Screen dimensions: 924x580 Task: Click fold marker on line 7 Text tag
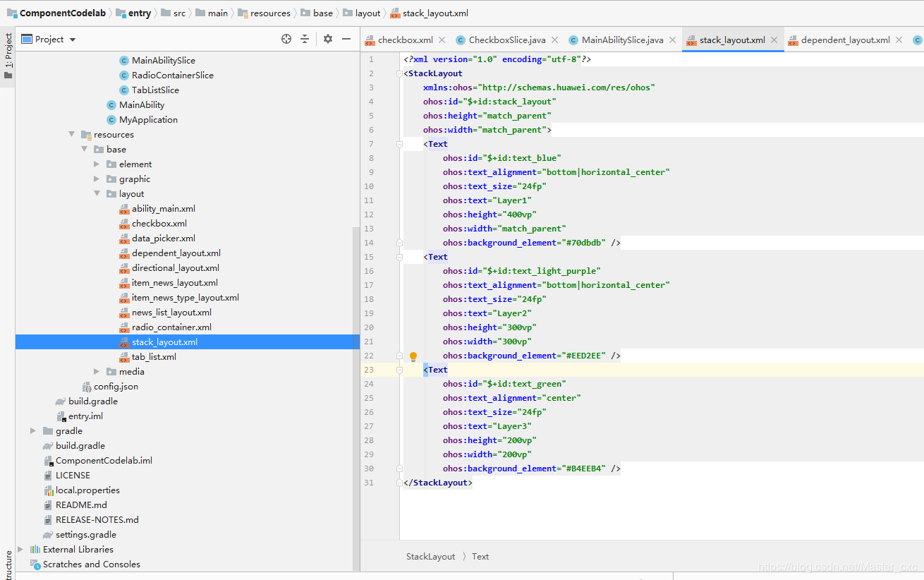[x=399, y=144]
